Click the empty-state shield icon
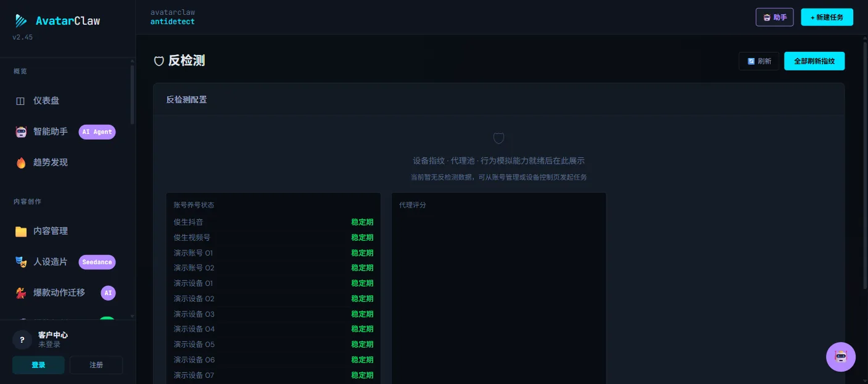The image size is (868, 384). click(498, 138)
